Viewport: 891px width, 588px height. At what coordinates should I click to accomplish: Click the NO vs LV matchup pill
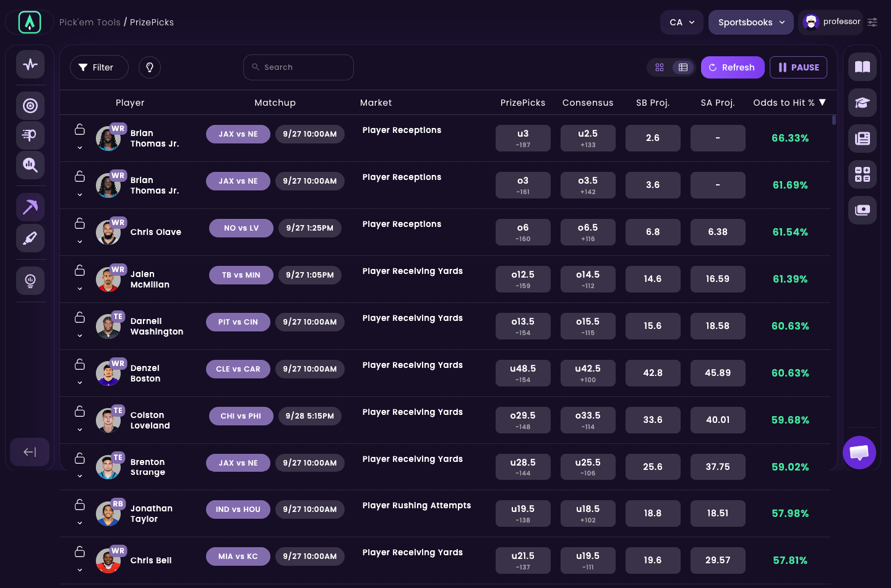241,228
